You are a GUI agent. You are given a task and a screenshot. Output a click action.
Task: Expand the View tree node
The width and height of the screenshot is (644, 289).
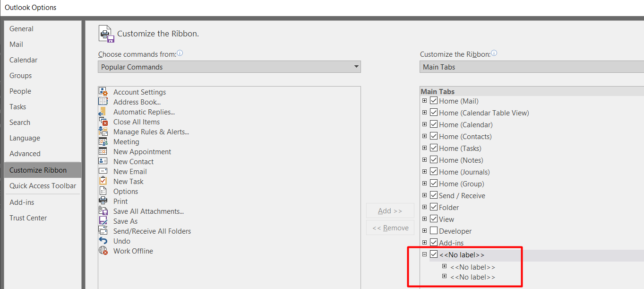(424, 219)
